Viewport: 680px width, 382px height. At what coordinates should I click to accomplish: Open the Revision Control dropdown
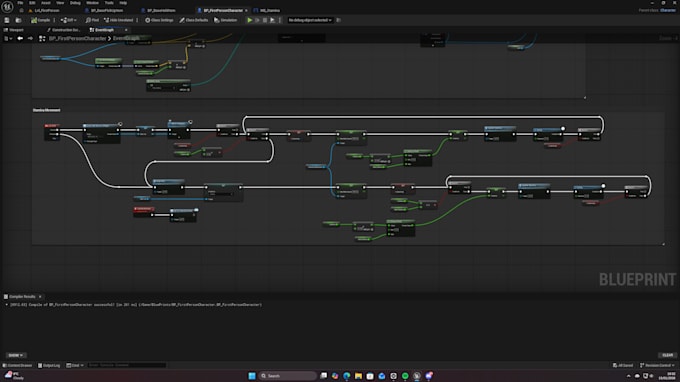[657, 366]
